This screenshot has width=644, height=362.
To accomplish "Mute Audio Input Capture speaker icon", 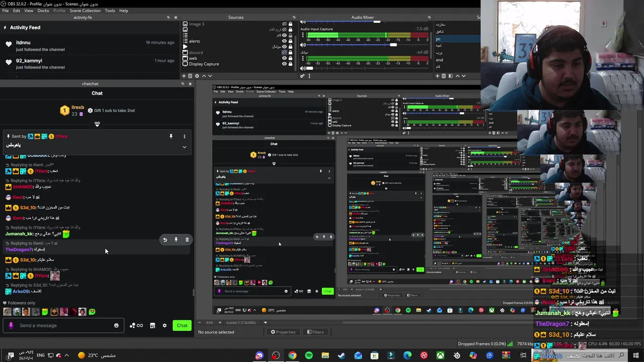I will click(x=303, y=45).
